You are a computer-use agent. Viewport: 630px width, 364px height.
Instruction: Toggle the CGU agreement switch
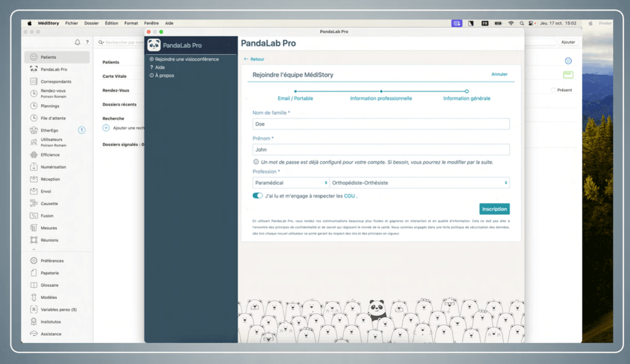[258, 196]
